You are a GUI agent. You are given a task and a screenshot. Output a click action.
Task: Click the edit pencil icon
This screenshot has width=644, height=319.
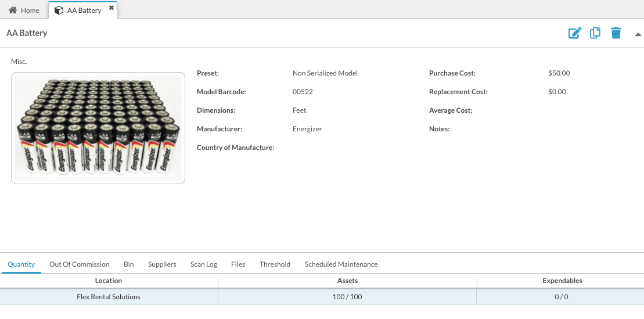(x=574, y=33)
